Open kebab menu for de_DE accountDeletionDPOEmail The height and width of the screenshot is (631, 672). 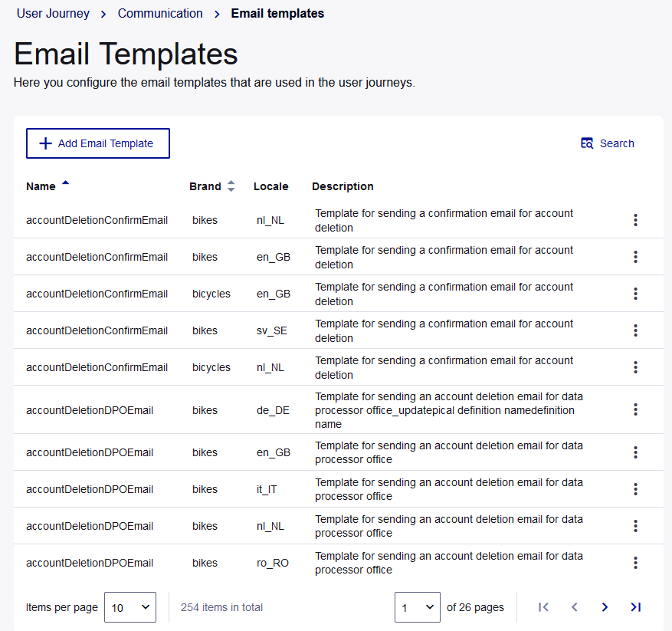[635, 409]
